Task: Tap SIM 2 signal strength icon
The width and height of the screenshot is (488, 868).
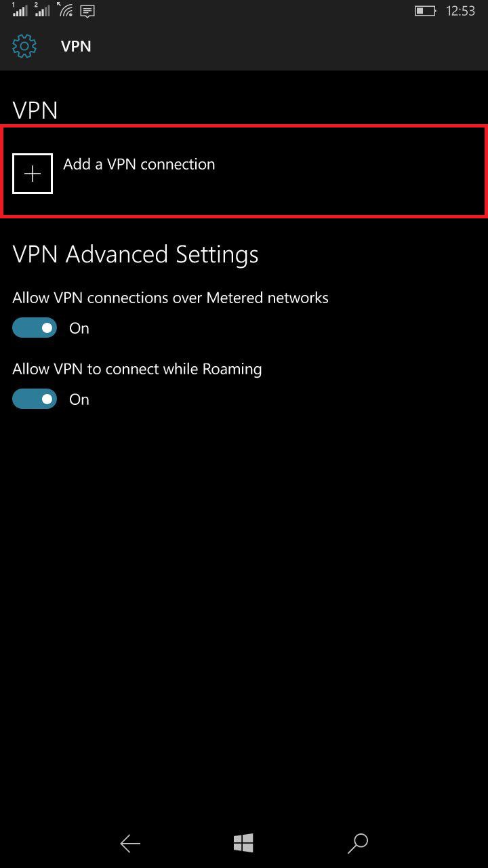Action: [x=42, y=10]
